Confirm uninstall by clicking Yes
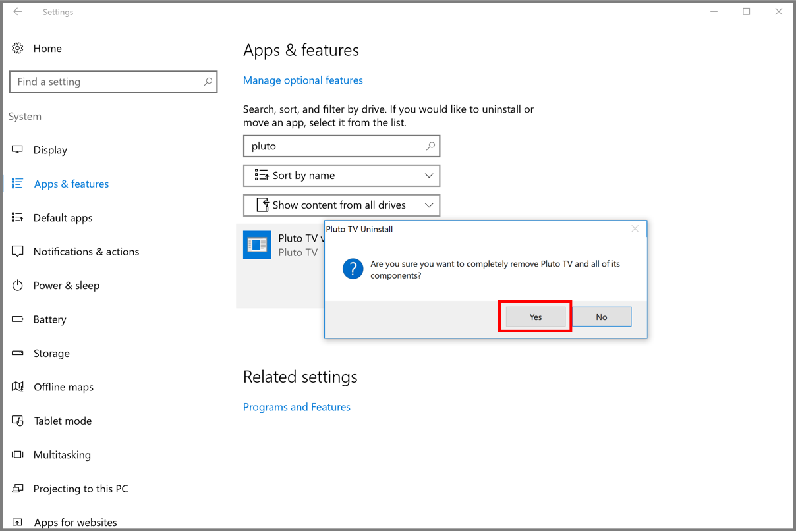Image resolution: width=796 pixels, height=532 pixels. (536, 317)
